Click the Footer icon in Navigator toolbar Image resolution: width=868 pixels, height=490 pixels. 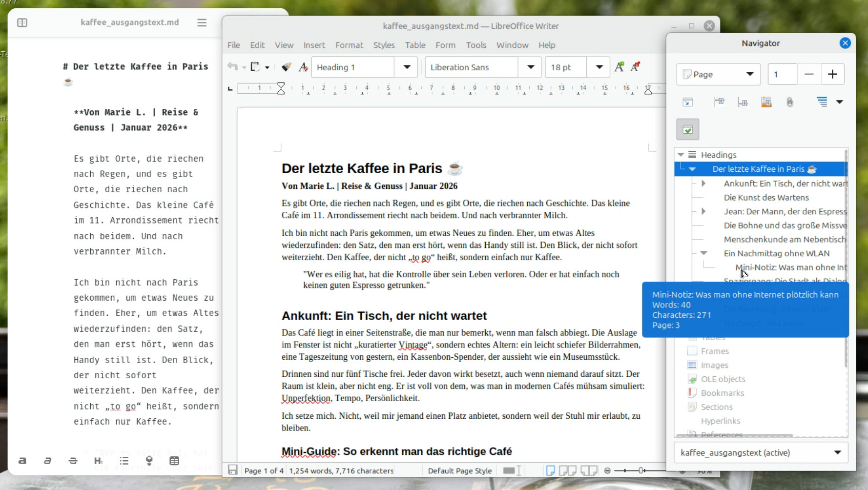[x=743, y=102]
